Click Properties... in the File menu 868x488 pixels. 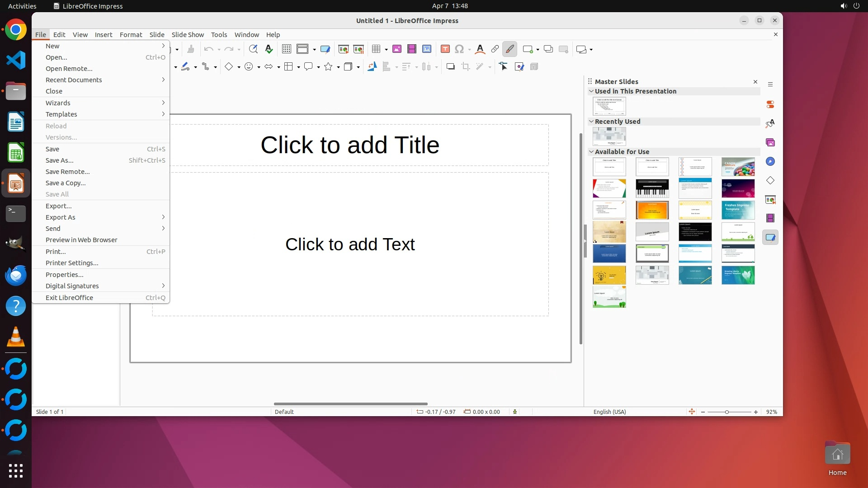click(x=64, y=274)
